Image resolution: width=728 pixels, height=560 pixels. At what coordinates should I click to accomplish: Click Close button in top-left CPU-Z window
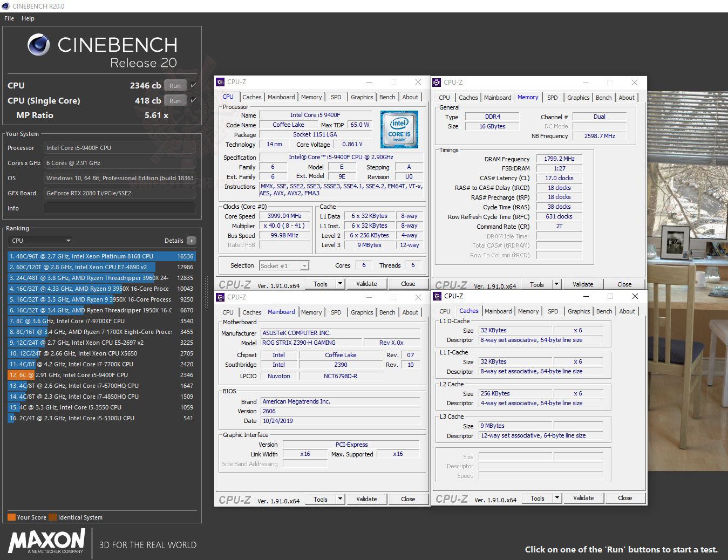tap(408, 284)
